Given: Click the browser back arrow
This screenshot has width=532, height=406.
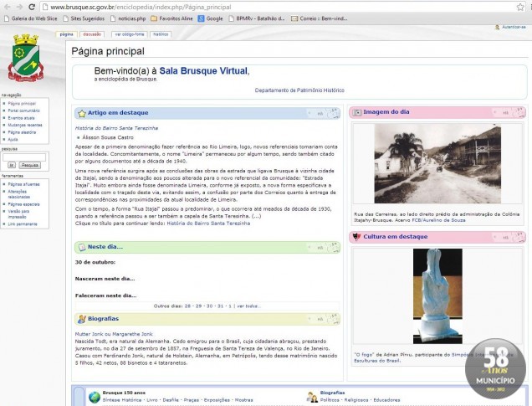Looking at the screenshot, I should pyautogui.click(x=8, y=7).
